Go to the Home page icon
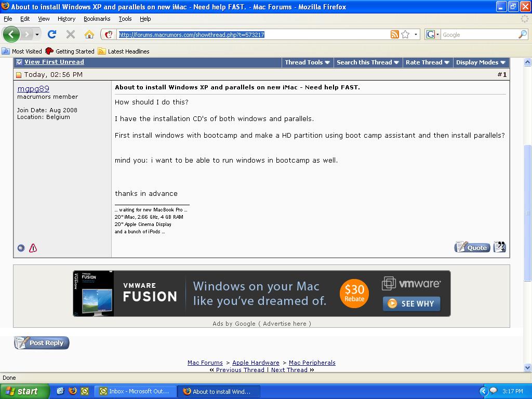Screen dimensions: 532x399 pyautogui.click(x=89, y=34)
